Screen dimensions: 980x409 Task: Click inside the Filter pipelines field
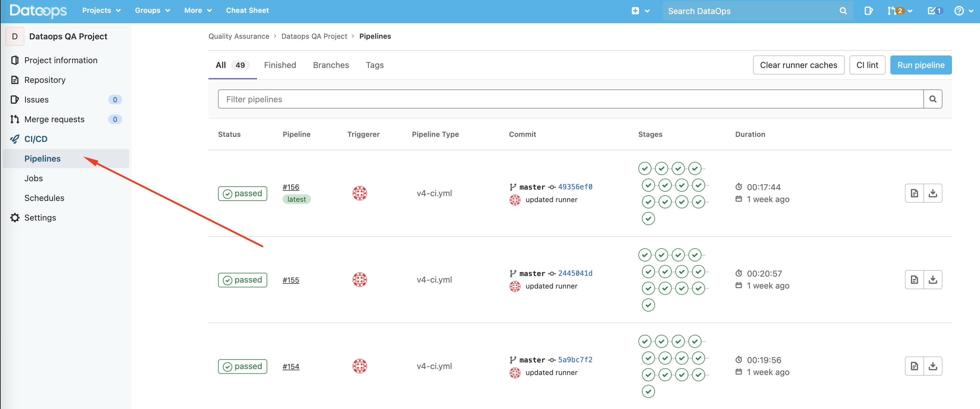pyautogui.click(x=380, y=99)
